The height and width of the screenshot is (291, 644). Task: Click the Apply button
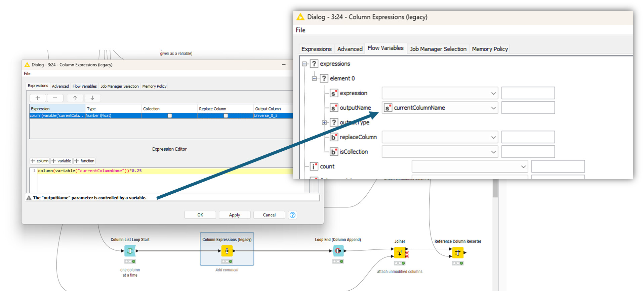[235, 215]
